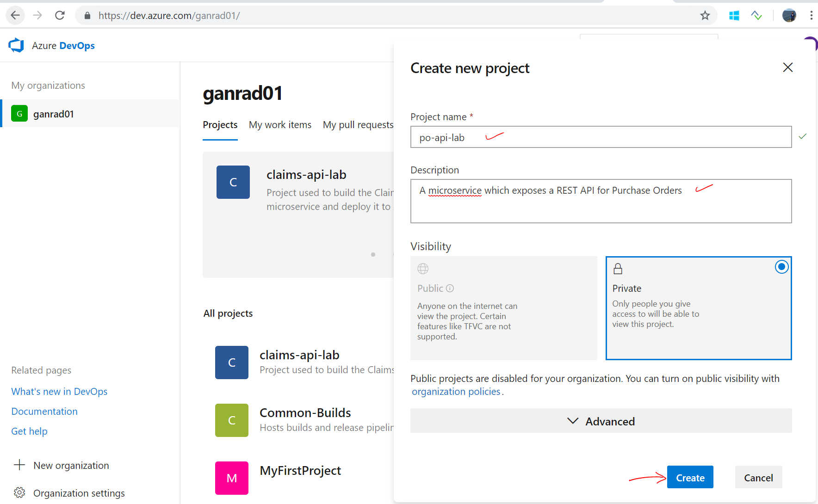Click the Private card description text
This screenshot has height=504, width=818.
tap(656, 314)
